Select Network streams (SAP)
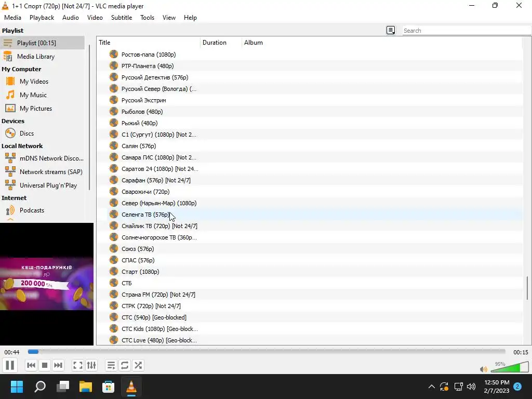The height and width of the screenshot is (399, 532). [42, 171]
